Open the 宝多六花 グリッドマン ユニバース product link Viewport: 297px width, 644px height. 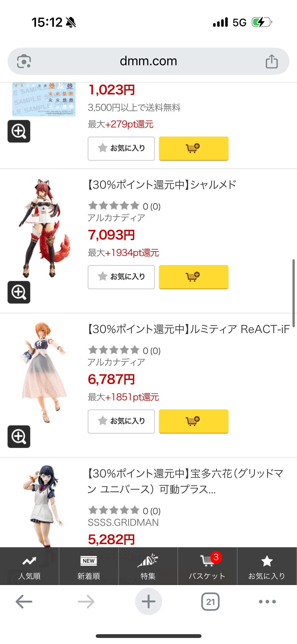point(185,481)
